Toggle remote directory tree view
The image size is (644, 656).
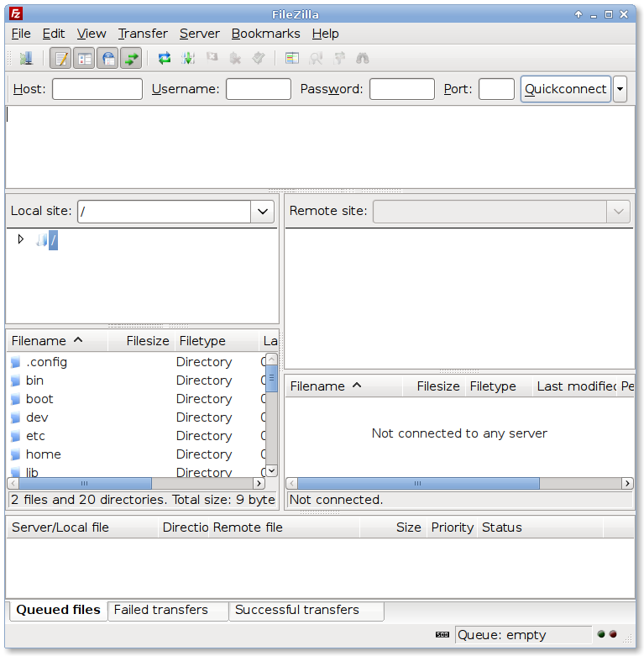[x=107, y=58]
